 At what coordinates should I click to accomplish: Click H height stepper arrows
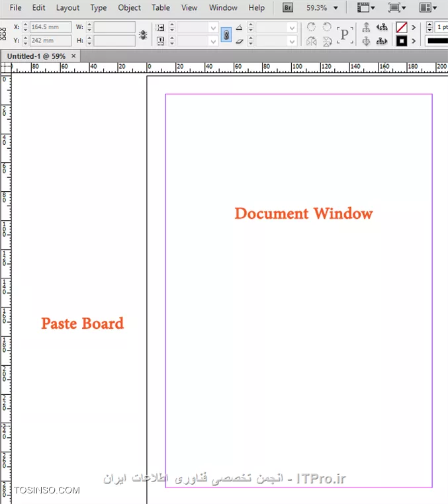pyautogui.click(x=89, y=40)
